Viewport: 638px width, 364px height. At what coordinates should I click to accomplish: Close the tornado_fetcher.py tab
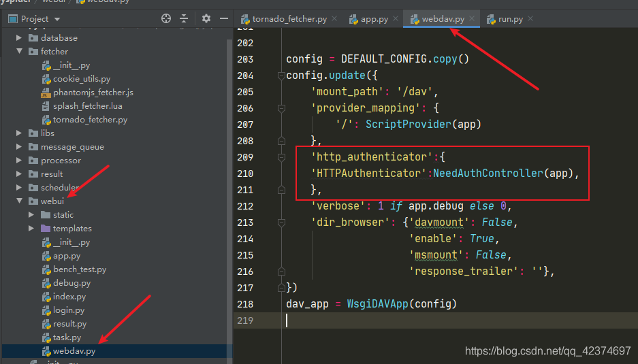(x=334, y=18)
